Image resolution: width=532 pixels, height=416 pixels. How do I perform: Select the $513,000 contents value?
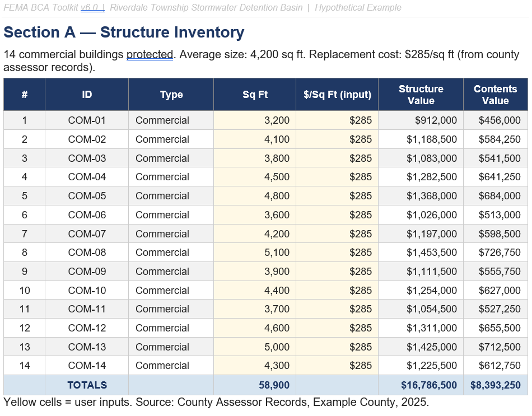(496, 215)
